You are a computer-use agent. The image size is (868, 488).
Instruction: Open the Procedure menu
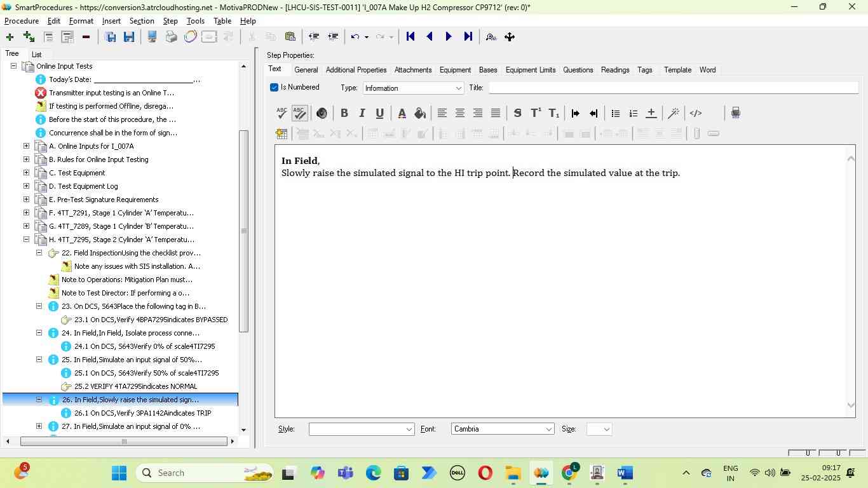point(22,21)
